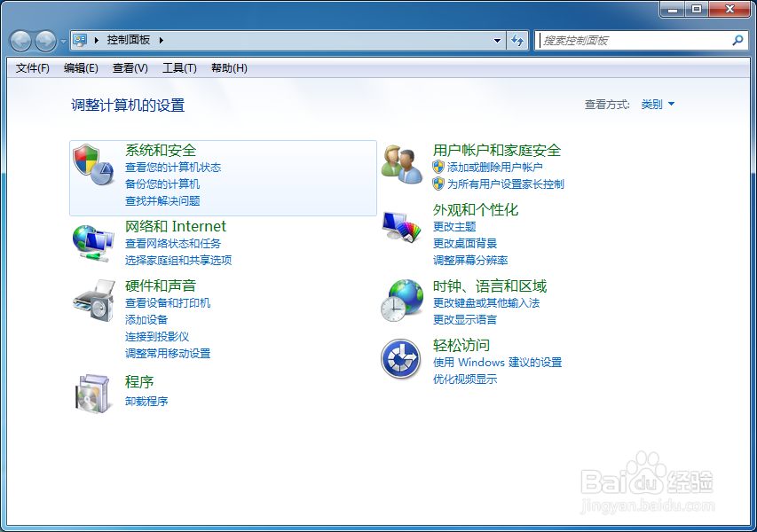The width and height of the screenshot is (757, 532).
Task: Open 时钟、语言和区域 heading link
Action: pos(490,286)
